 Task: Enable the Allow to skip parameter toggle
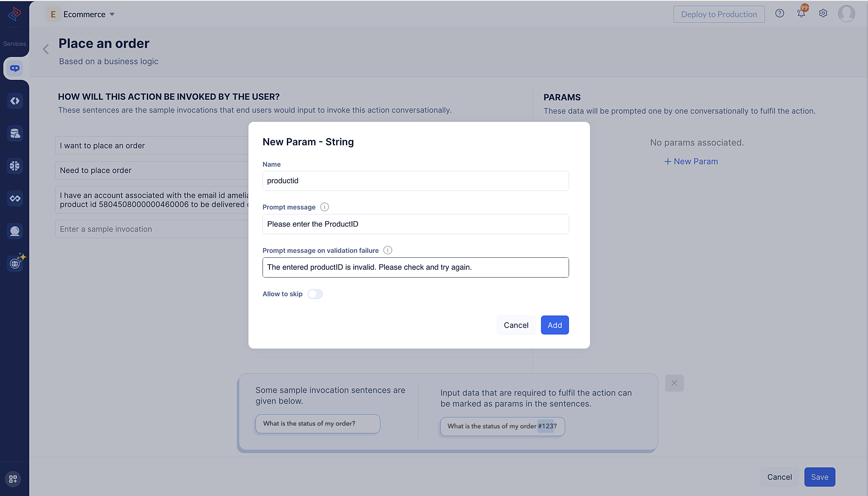tap(315, 293)
